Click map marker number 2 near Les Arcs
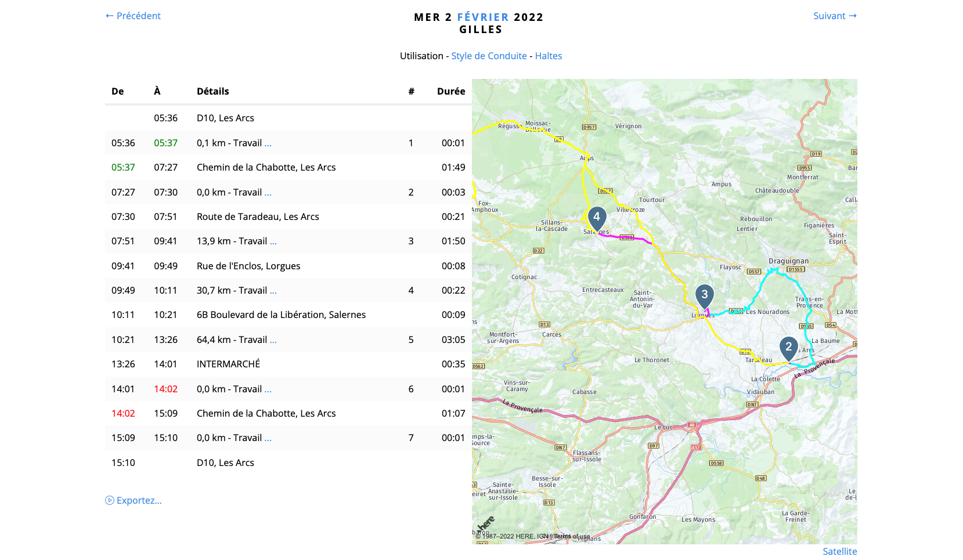The height and width of the screenshot is (560, 963). (x=788, y=348)
